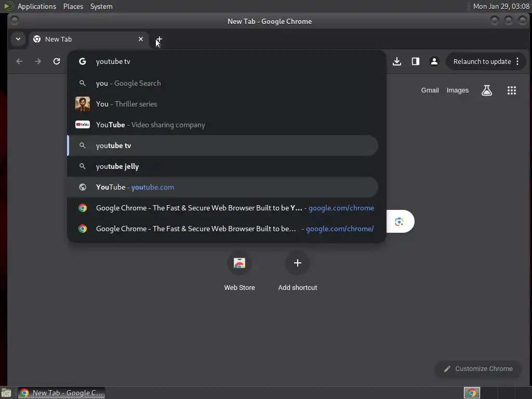
Task: Open the Search Labs flask icon
Action: (487, 90)
